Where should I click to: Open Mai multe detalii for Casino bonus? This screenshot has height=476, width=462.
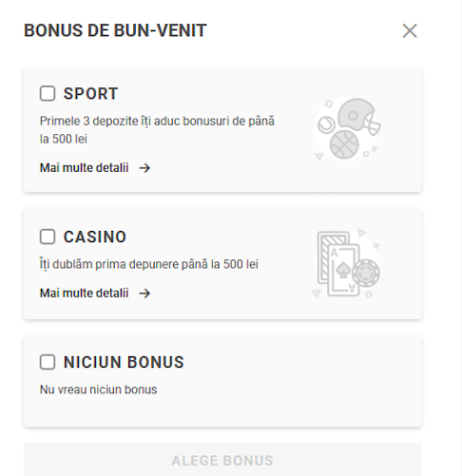point(84,294)
